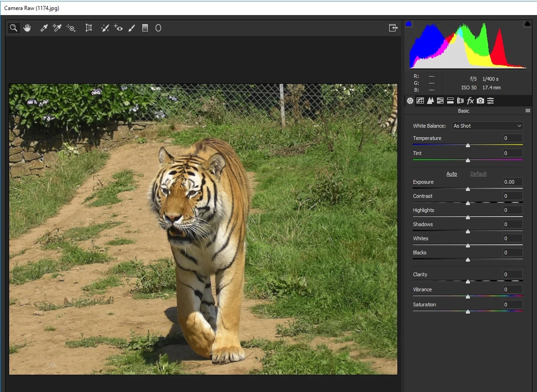
Task: Switch to the Camera Calibration tab
Action: point(480,101)
